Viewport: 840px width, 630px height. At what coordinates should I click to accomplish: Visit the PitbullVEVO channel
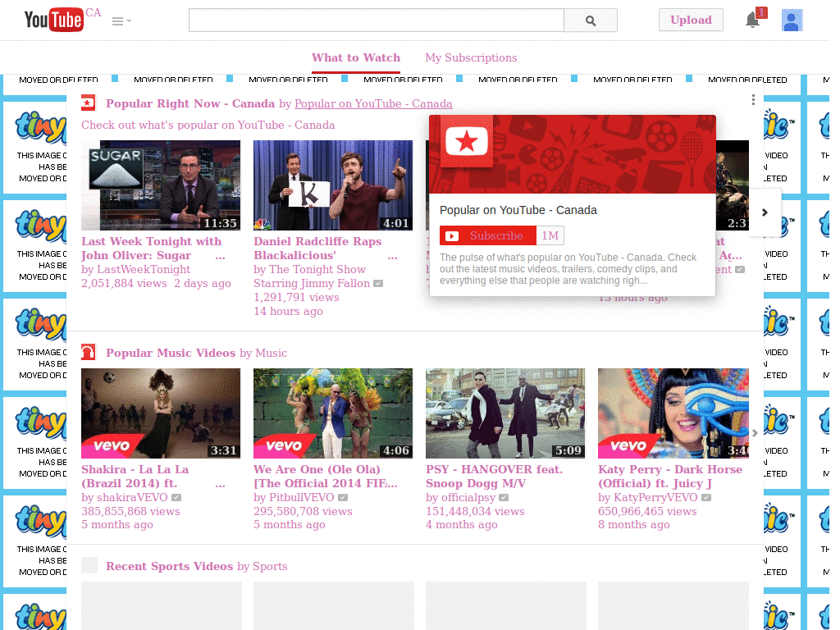pos(301,497)
